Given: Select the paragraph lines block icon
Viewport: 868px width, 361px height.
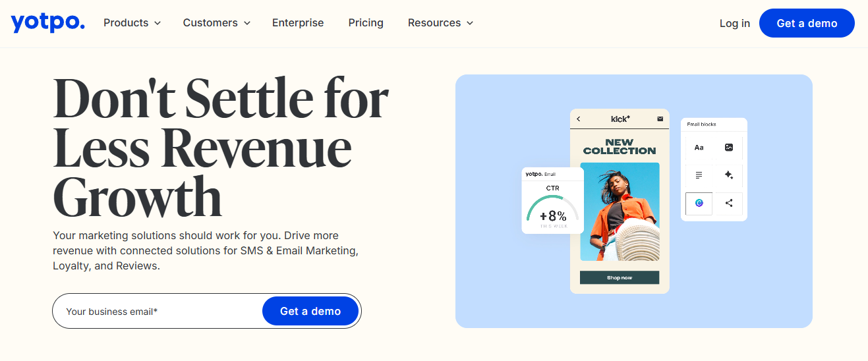Looking at the screenshot, I should (699, 175).
